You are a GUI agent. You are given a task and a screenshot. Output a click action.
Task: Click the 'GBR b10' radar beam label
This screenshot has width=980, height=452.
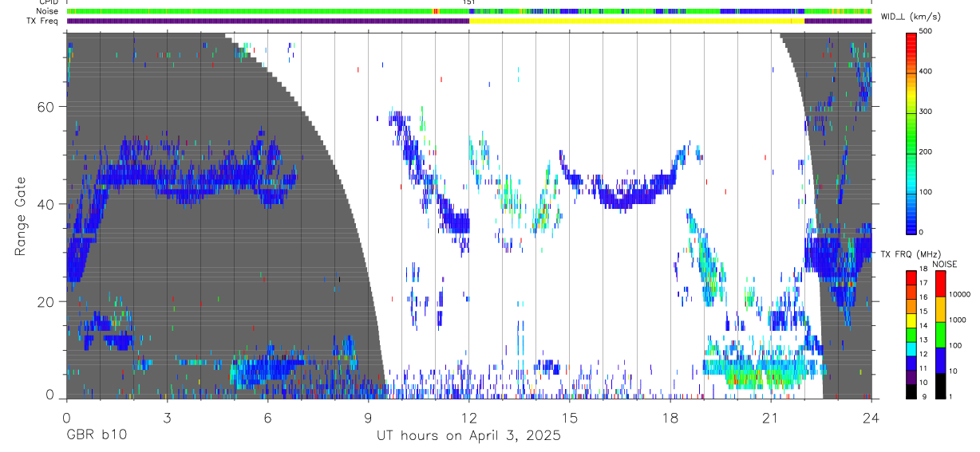tap(96, 436)
